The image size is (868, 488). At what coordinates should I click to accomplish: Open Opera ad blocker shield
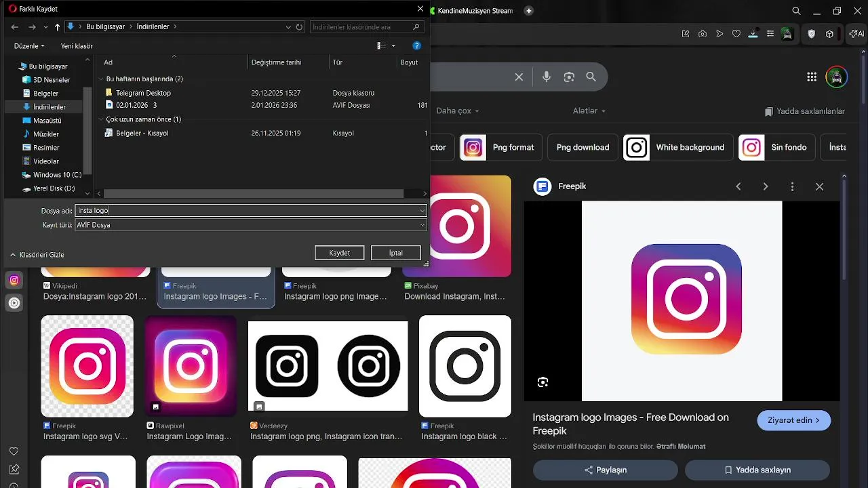click(812, 34)
